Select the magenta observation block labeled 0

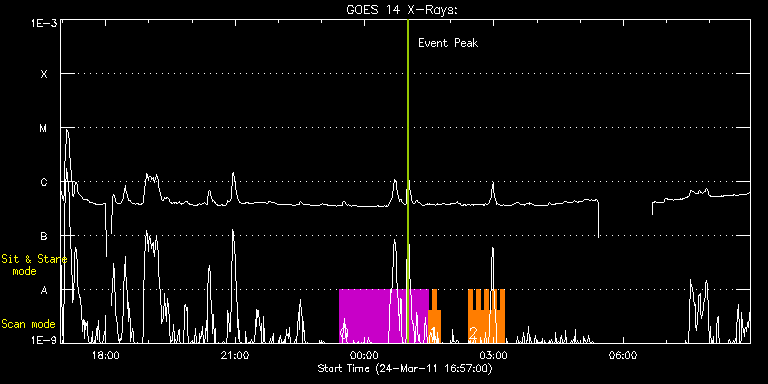coord(384,316)
